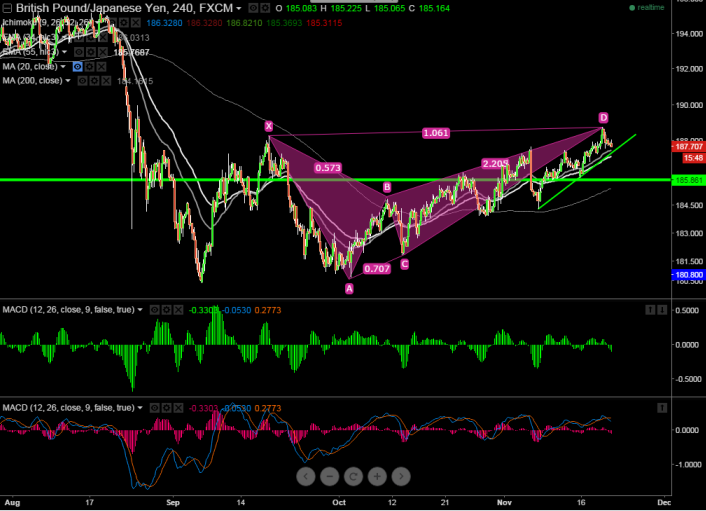Toggle the highlighted MA (20, close) eye icon

click(77, 67)
